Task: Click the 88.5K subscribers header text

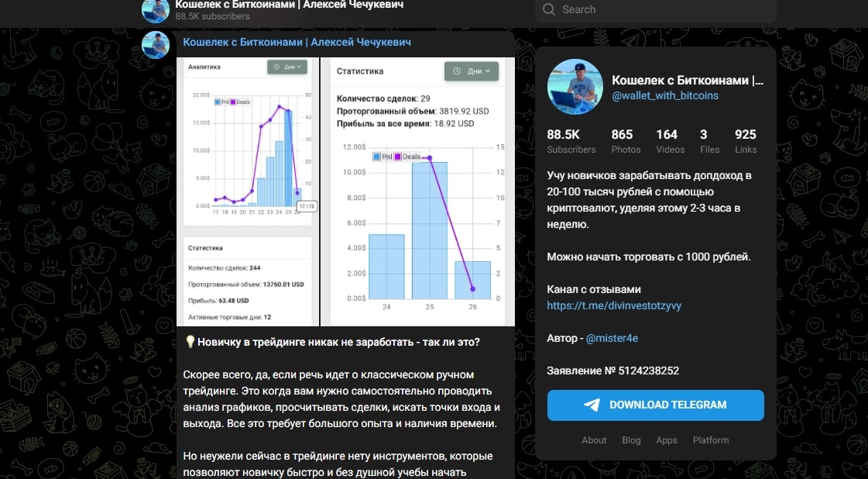Action: [212, 16]
